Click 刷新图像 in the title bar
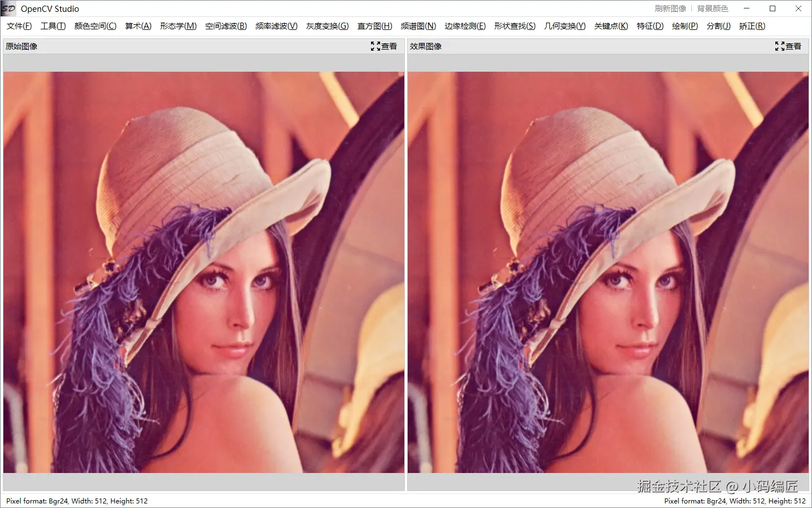 click(x=670, y=8)
